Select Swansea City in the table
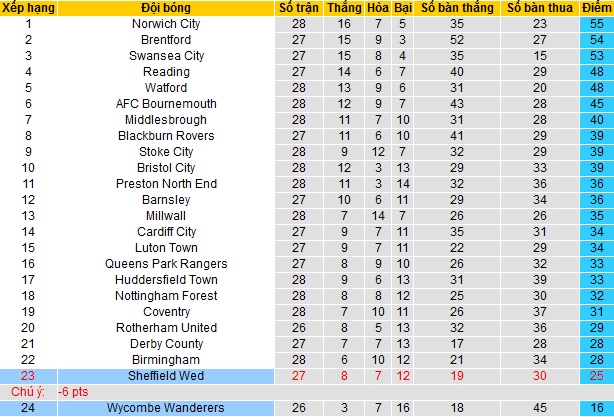 click(165, 56)
